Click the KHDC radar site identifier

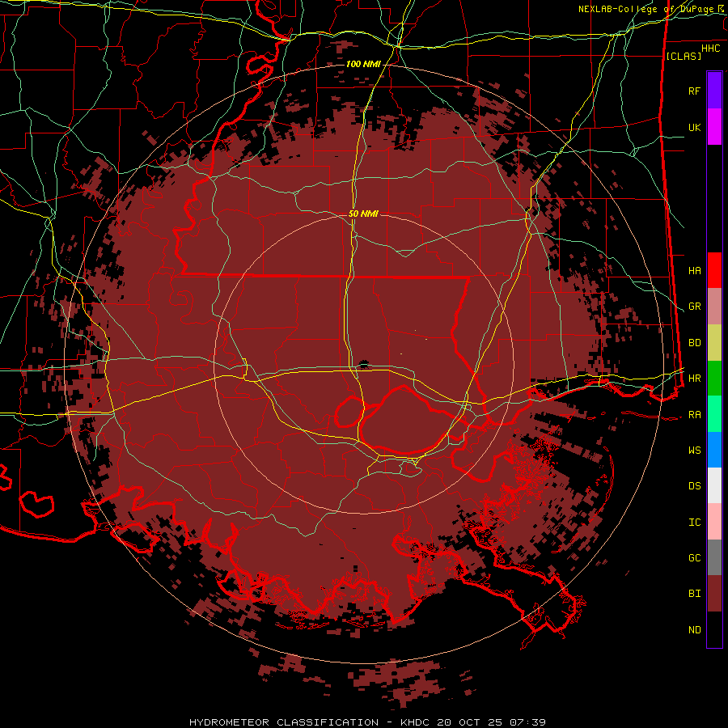(416, 722)
